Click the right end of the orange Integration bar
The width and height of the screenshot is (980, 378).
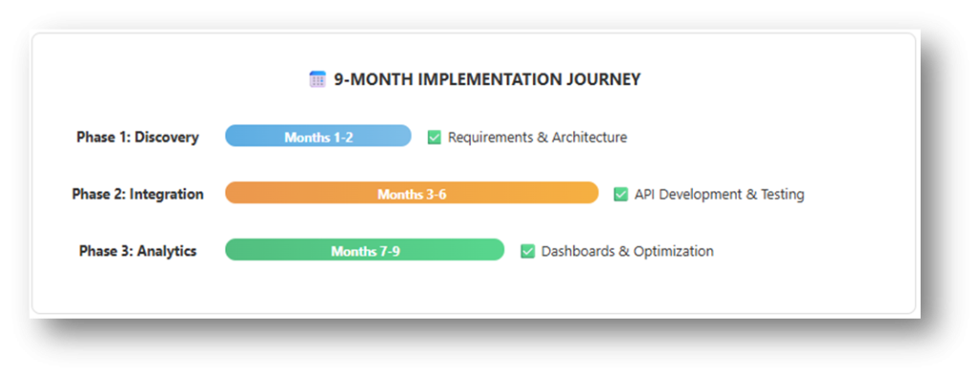[x=590, y=192]
